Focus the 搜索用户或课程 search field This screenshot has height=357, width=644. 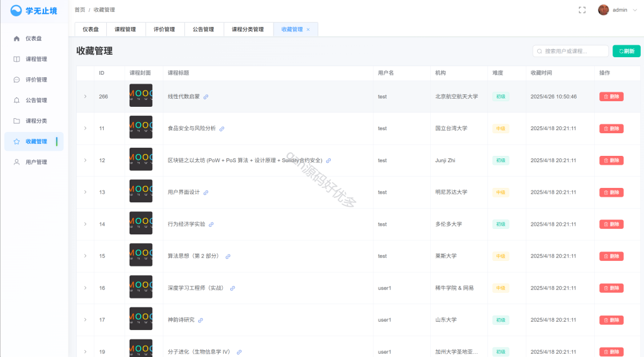point(570,52)
